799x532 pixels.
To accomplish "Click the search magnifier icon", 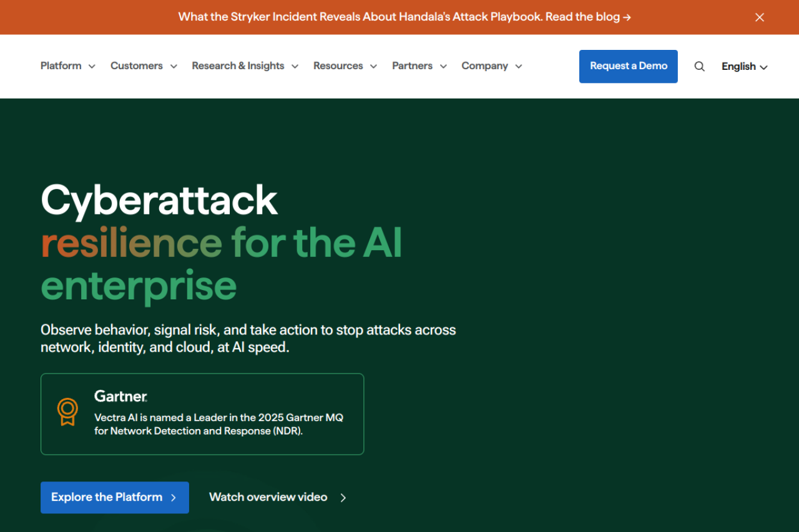I will click(699, 66).
